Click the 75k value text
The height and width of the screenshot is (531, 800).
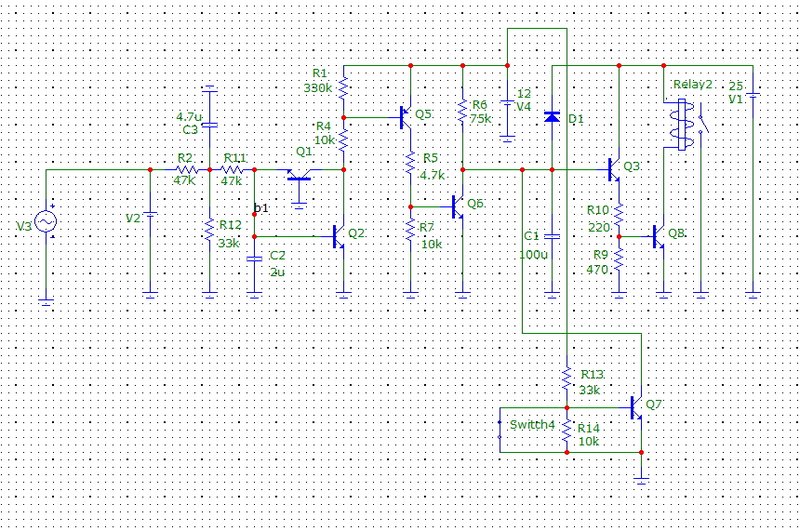481,119
